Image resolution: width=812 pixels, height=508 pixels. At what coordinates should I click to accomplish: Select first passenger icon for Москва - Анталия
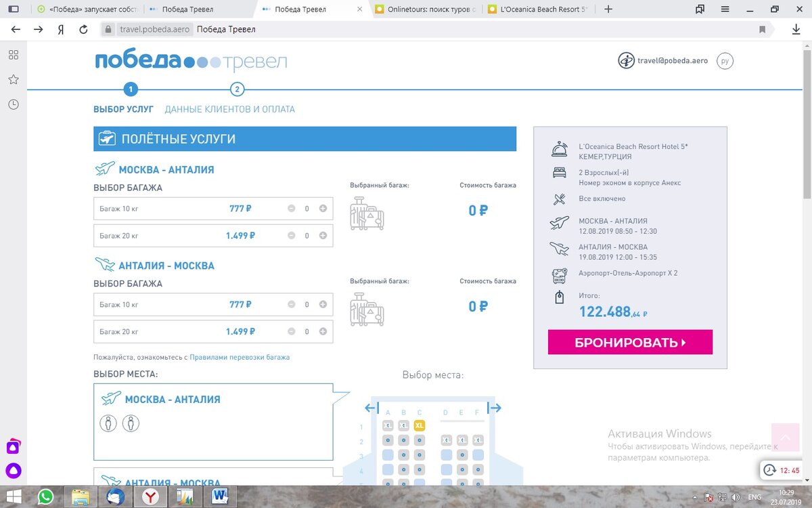tap(108, 424)
